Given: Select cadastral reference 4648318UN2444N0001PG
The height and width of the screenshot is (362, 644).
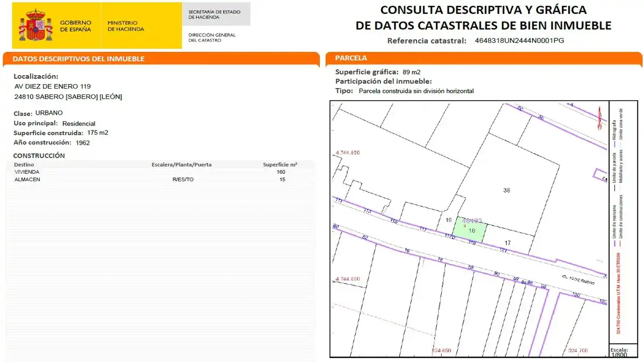Looking at the screenshot, I should pyautogui.click(x=519, y=41).
